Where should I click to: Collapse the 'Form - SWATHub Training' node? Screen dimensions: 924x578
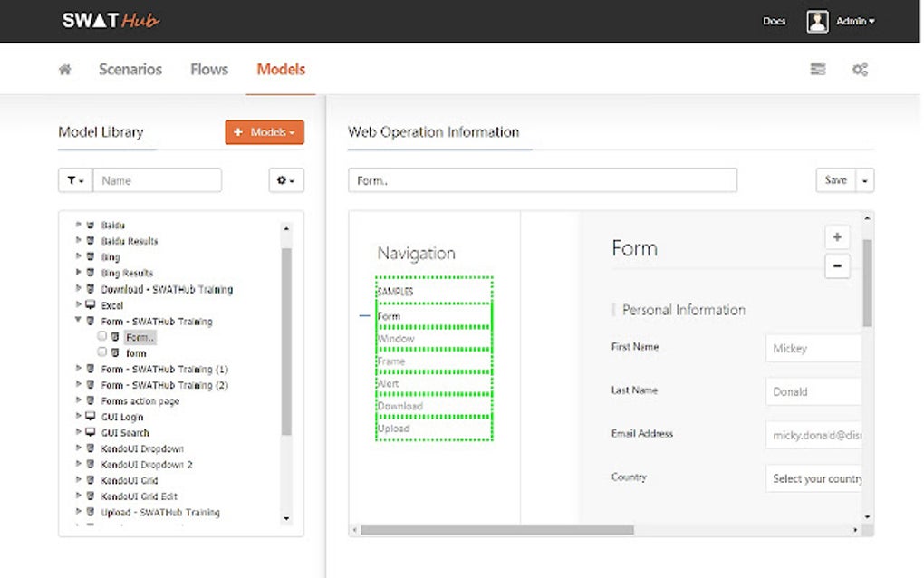click(x=78, y=321)
